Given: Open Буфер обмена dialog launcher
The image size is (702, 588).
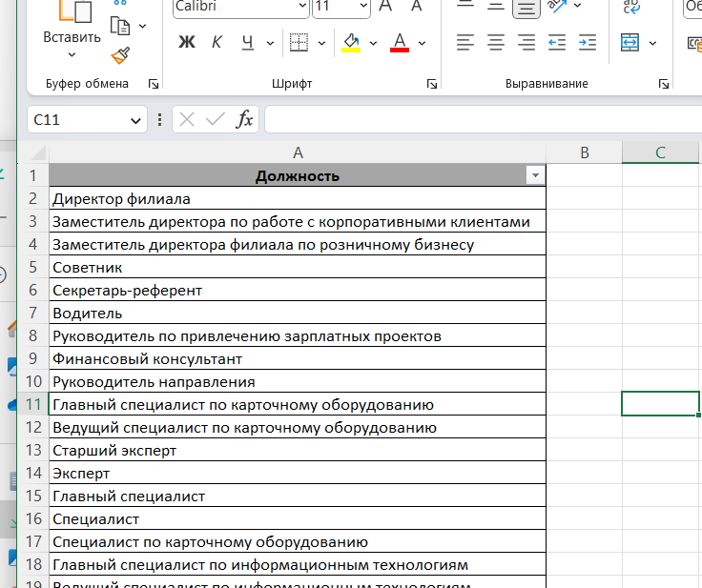Looking at the screenshot, I should 154,84.
